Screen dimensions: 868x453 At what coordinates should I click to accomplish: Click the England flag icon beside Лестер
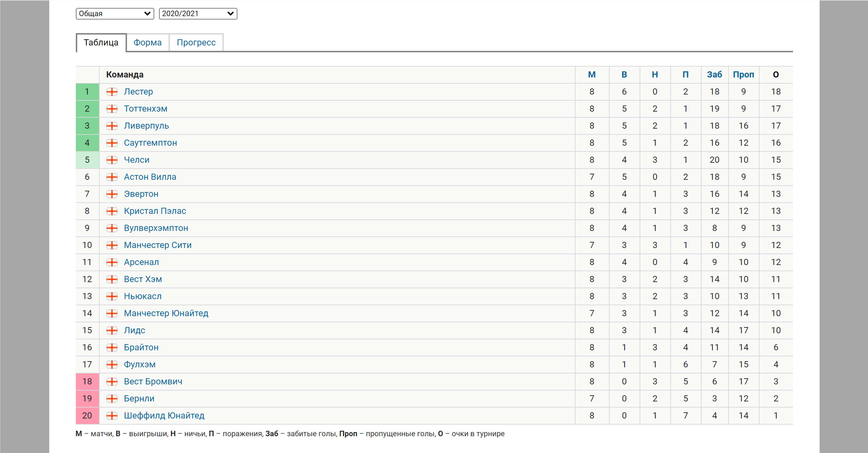[112, 92]
